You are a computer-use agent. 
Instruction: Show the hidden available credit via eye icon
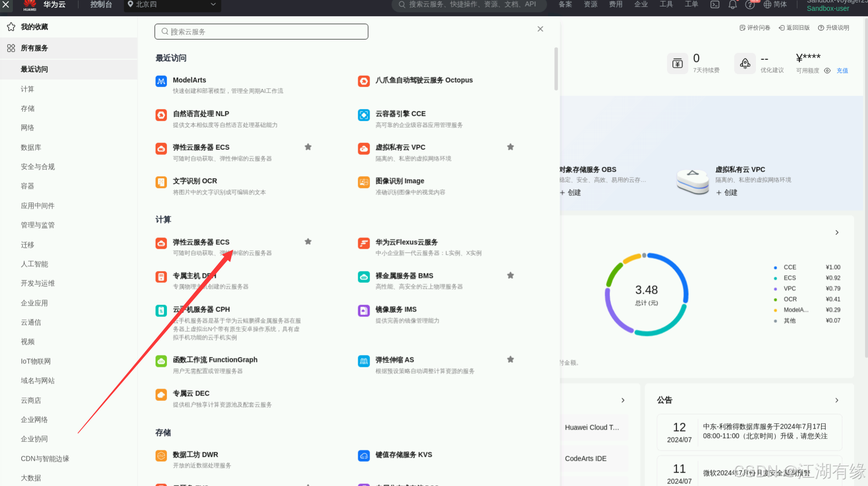(827, 71)
